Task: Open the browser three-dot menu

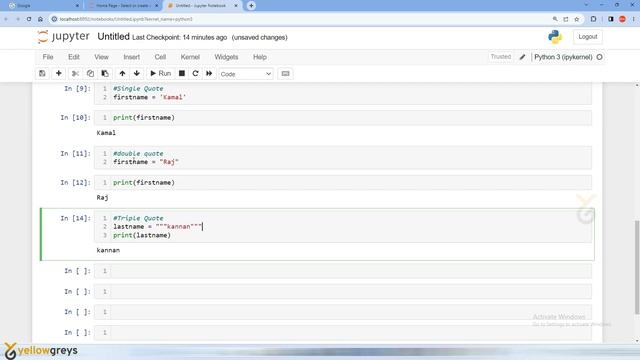Action: (x=634, y=19)
